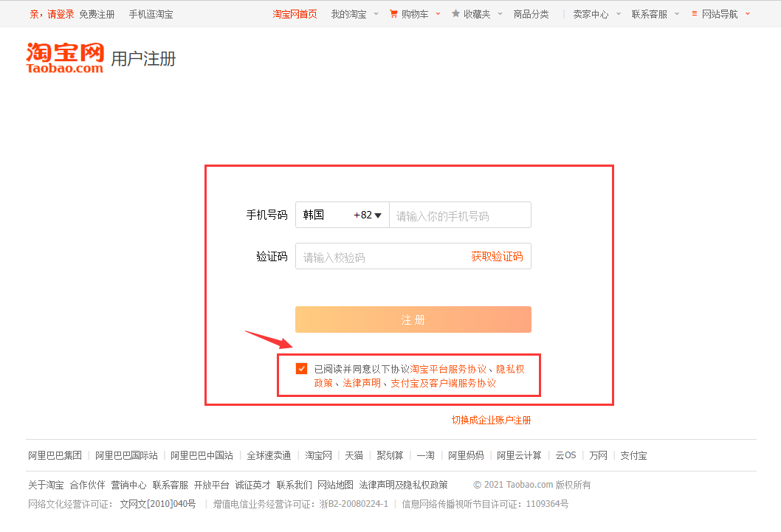Open 淘宝网首页 in top navigation

pos(295,15)
